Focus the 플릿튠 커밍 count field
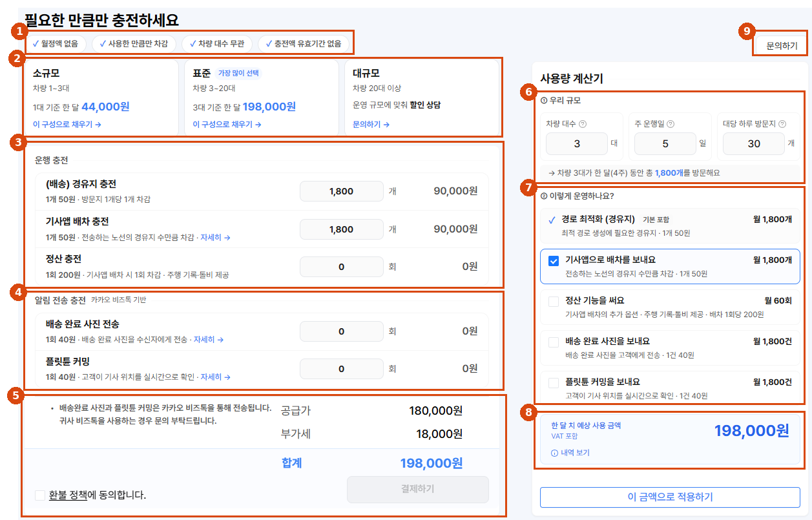Screen dimensions: 812x520 point(342,369)
